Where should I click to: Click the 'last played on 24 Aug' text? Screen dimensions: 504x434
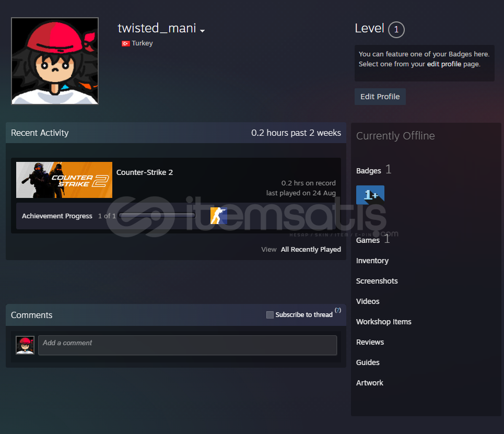click(301, 193)
